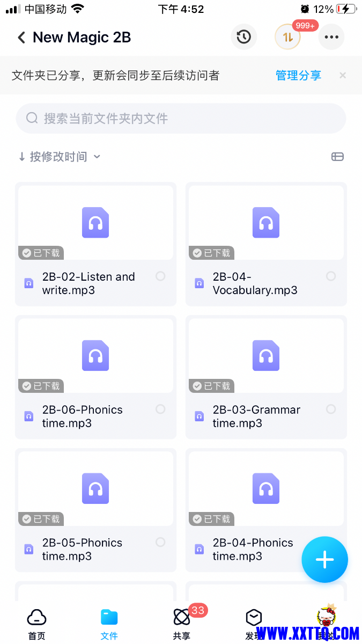Open the recent history clock icon
The width and height of the screenshot is (362, 644).
click(244, 37)
